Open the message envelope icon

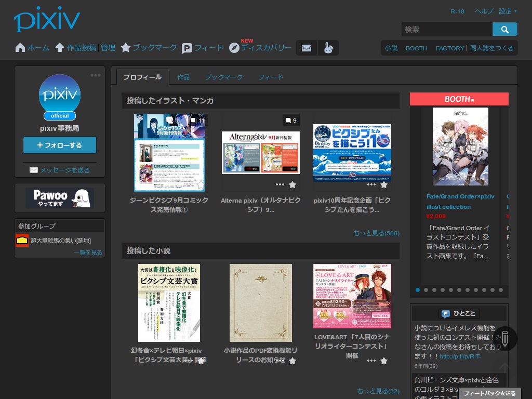coord(306,47)
